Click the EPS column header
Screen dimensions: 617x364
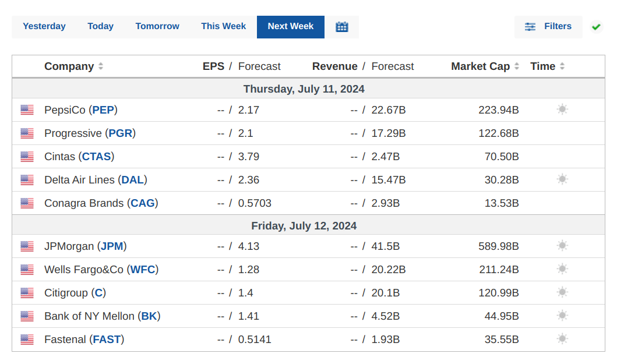[x=213, y=66]
